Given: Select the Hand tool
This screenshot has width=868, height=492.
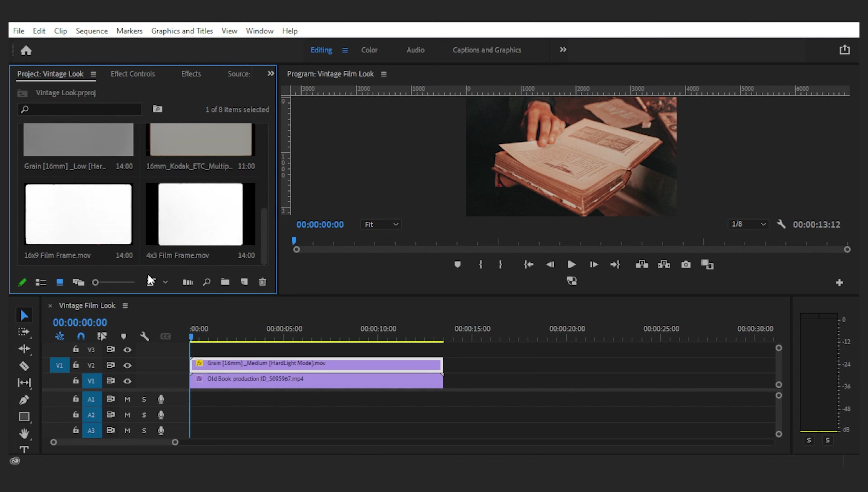Looking at the screenshot, I should pyautogui.click(x=24, y=433).
